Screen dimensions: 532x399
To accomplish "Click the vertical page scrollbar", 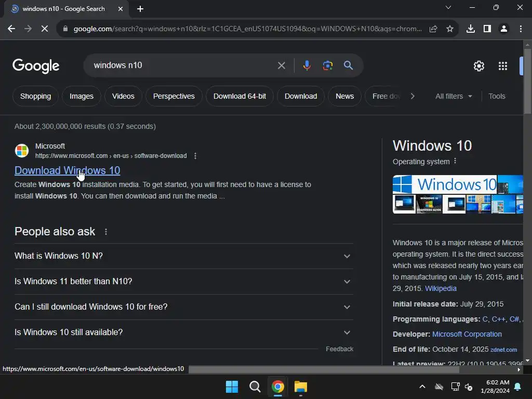I will (x=527, y=82).
